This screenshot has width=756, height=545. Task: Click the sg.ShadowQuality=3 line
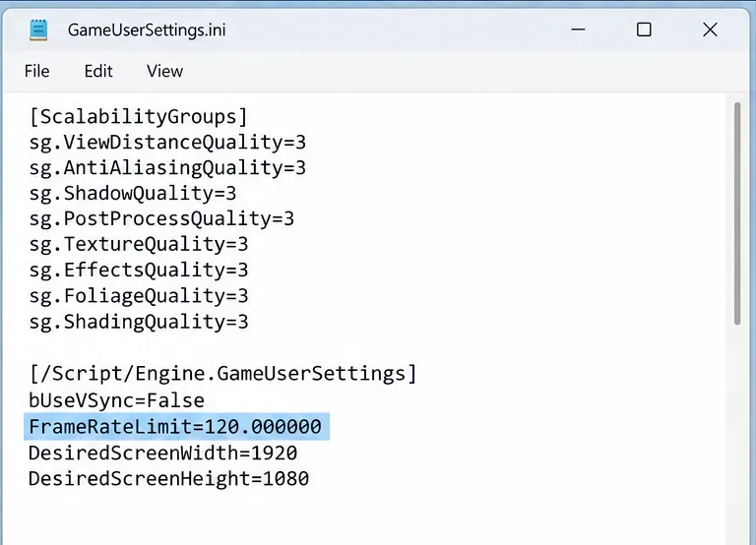click(x=133, y=193)
